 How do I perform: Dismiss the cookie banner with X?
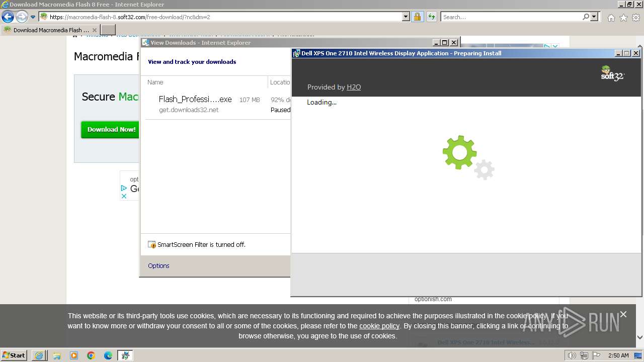pyautogui.click(x=623, y=314)
